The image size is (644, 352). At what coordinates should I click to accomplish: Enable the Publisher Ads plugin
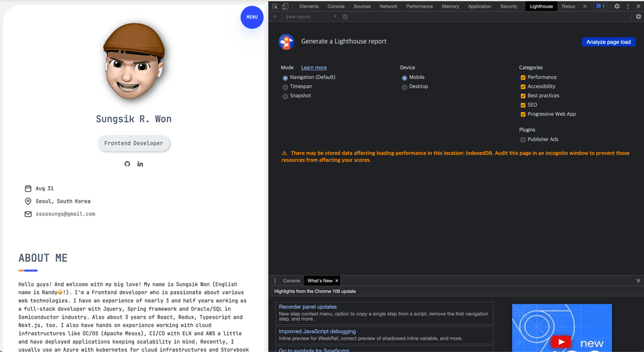pos(523,140)
